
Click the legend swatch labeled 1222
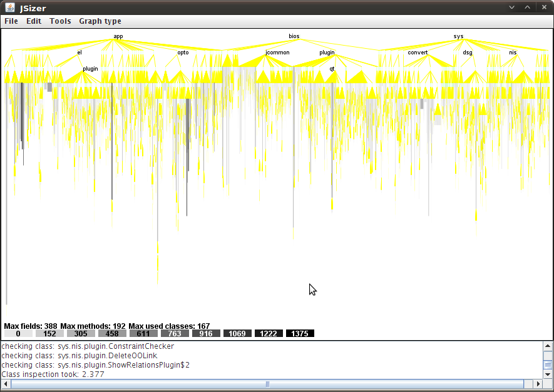269,333
